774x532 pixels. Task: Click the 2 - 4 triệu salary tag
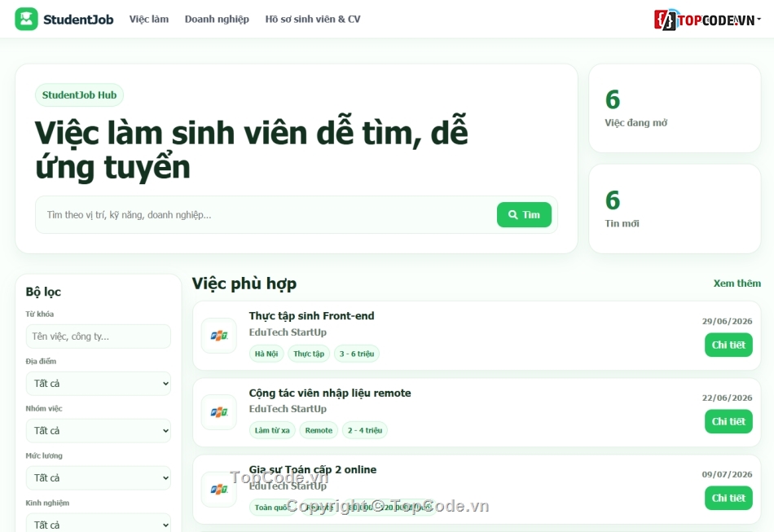click(365, 430)
